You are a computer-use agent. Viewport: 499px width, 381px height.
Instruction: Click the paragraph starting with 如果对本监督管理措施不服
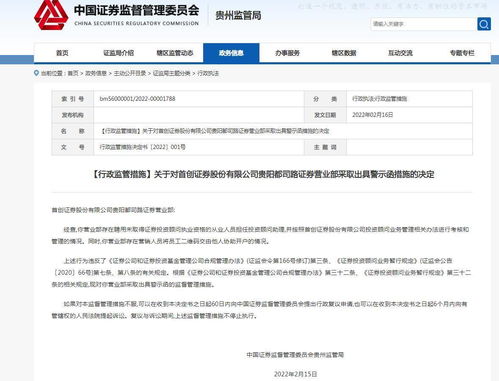pyautogui.click(x=259, y=310)
